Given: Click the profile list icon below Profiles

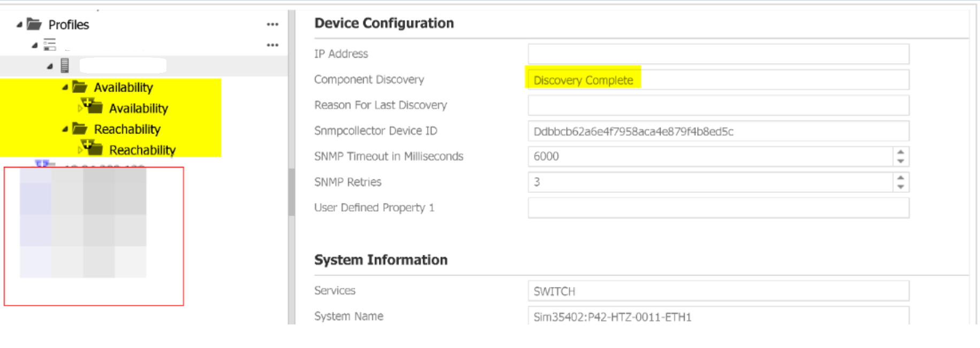Looking at the screenshot, I should [x=50, y=44].
